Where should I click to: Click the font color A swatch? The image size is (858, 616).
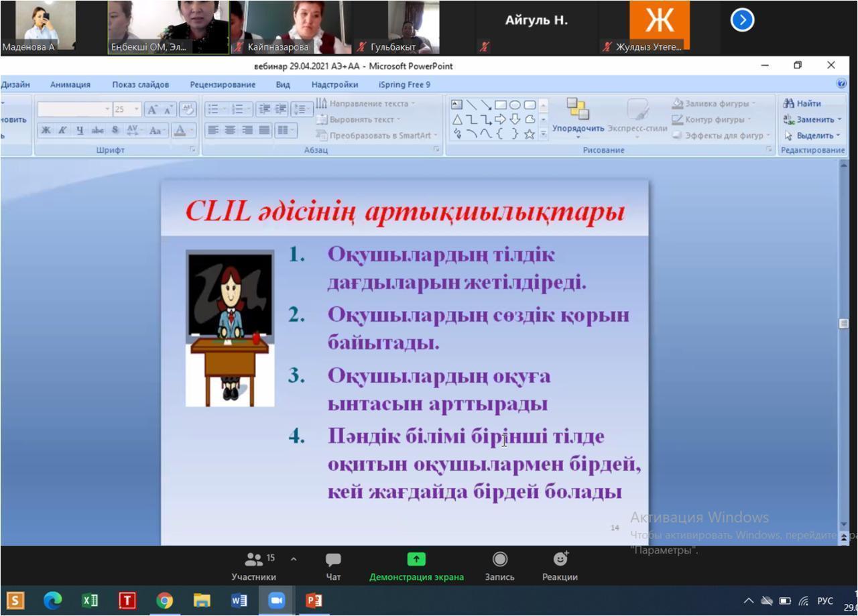point(179,131)
